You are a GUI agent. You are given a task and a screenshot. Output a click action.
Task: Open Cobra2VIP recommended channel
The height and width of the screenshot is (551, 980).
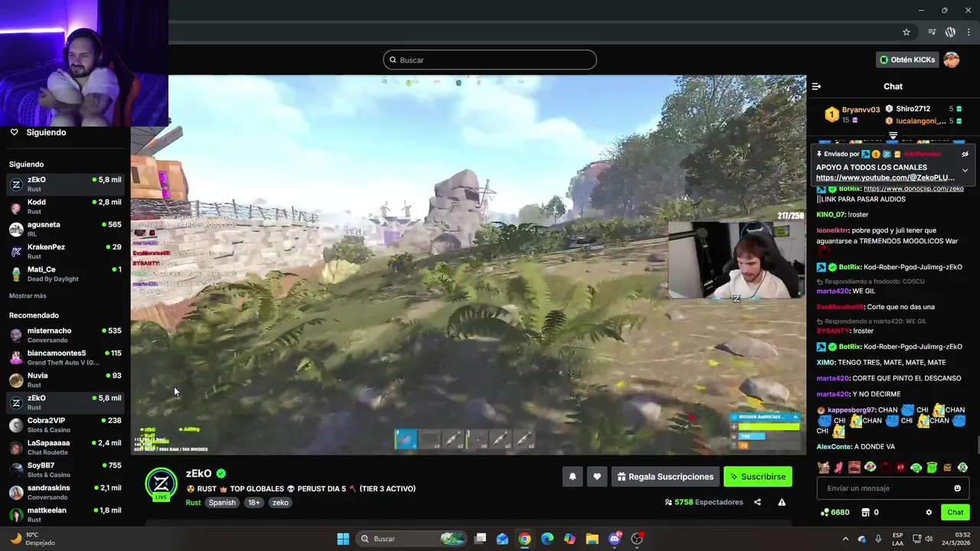coord(65,425)
